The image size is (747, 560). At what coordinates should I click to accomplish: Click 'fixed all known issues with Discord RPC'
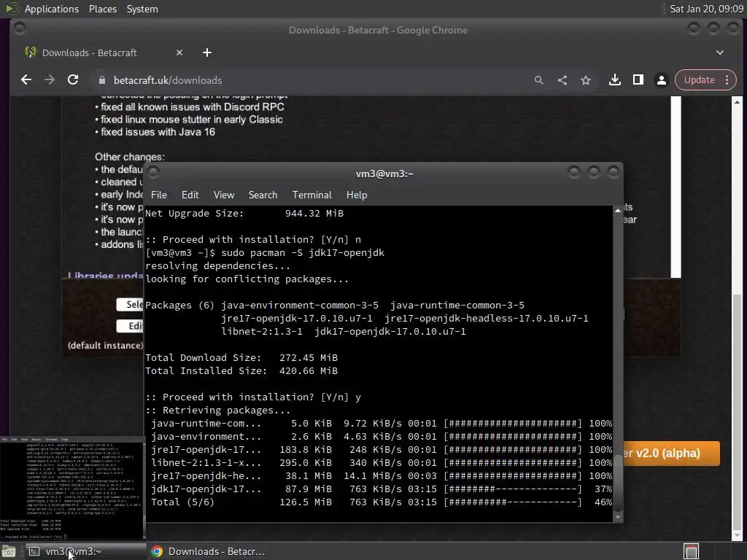[193, 106]
